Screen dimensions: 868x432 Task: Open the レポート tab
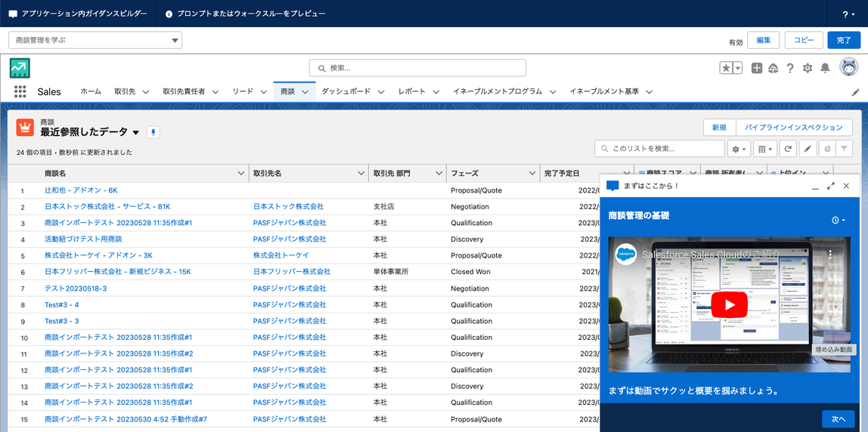point(412,92)
